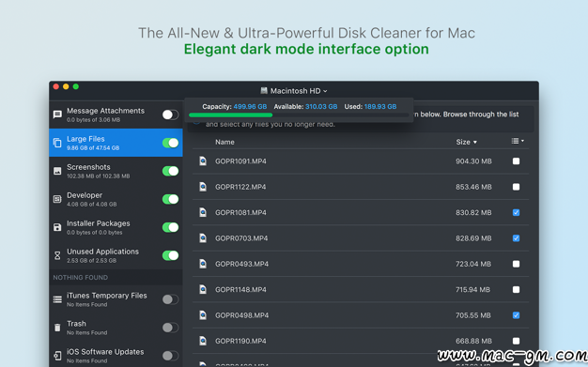Image resolution: width=588 pixels, height=367 pixels.
Task: Select the GOPR1190.MP4 file name
Action: click(x=240, y=341)
